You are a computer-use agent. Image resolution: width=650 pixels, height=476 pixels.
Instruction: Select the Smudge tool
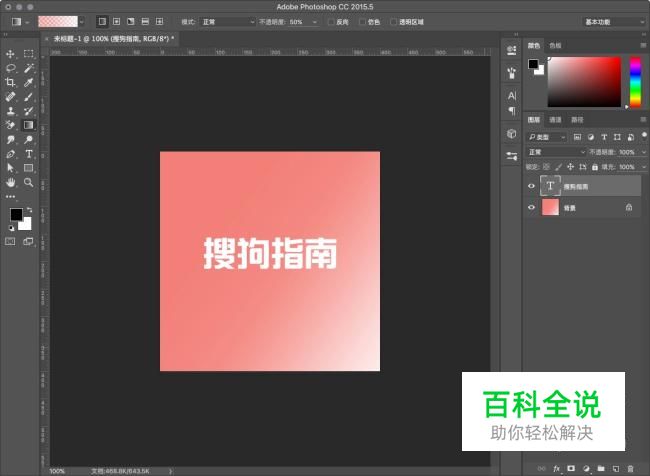tap(10, 140)
